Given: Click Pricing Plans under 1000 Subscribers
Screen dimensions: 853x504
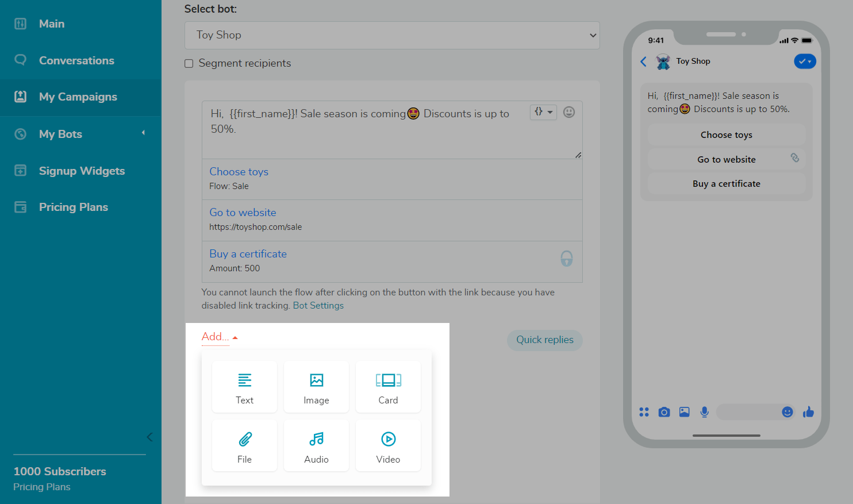Looking at the screenshot, I should coord(42,487).
